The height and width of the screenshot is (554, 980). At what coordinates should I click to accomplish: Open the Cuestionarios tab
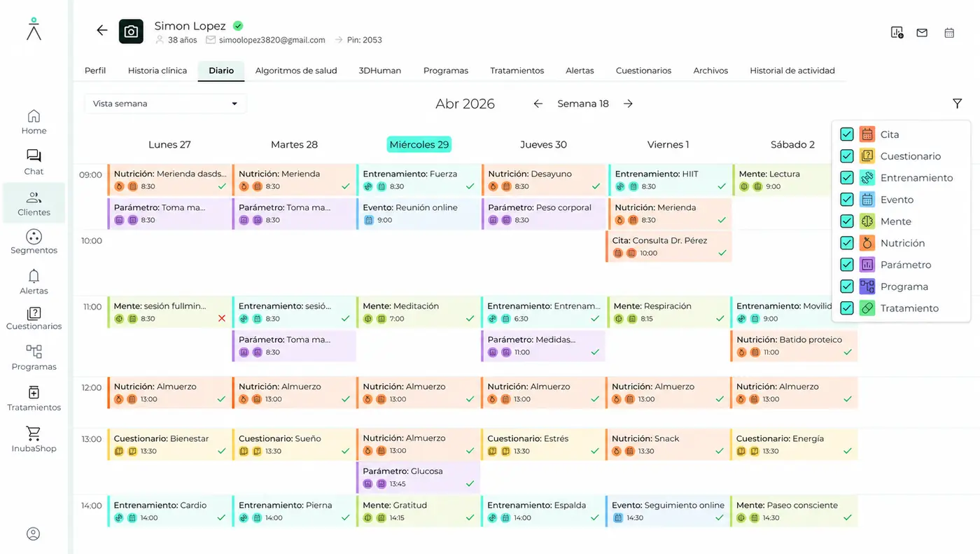coord(643,71)
